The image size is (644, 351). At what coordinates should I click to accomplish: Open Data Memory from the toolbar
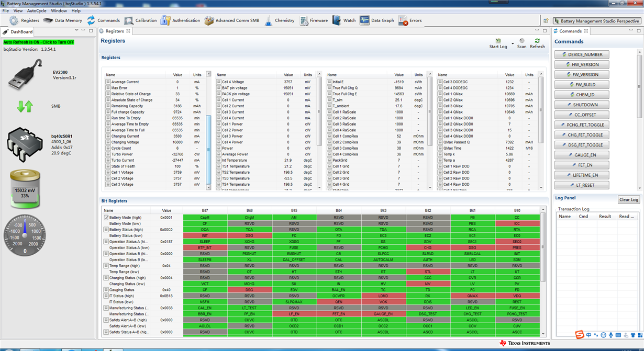pyautogui.click(x=62, y=20)
